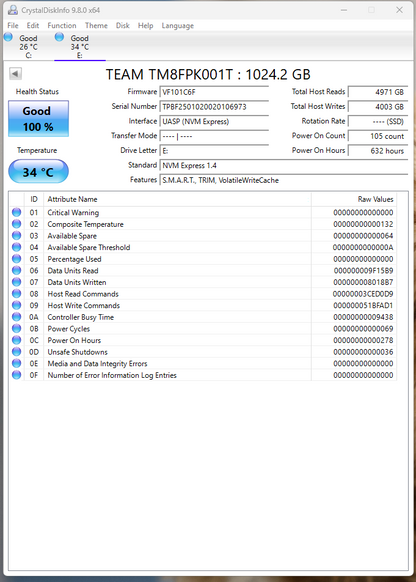Click the blue status orb on C: tab
Screen dimensions: 416x582
[9, 37]
